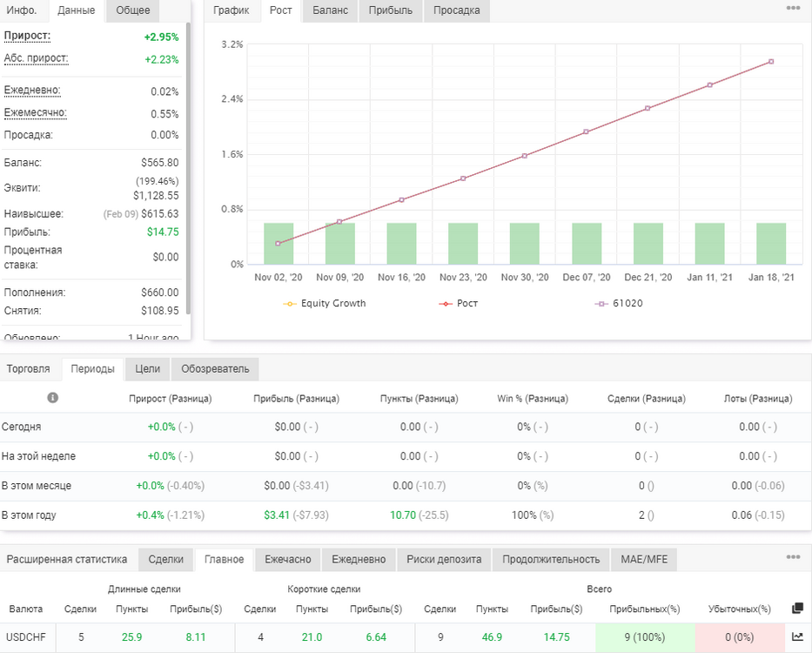Show the Просадка chart tab

point(456,10)
